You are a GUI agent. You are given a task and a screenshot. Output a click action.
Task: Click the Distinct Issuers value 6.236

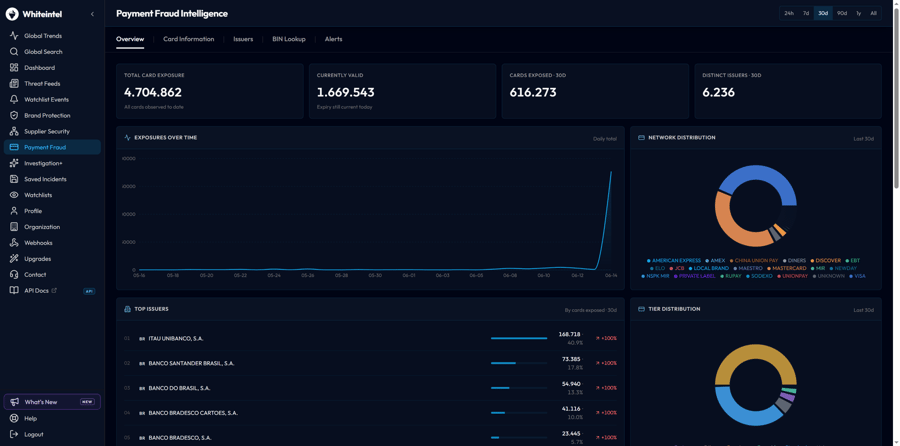tap(719, 92)
